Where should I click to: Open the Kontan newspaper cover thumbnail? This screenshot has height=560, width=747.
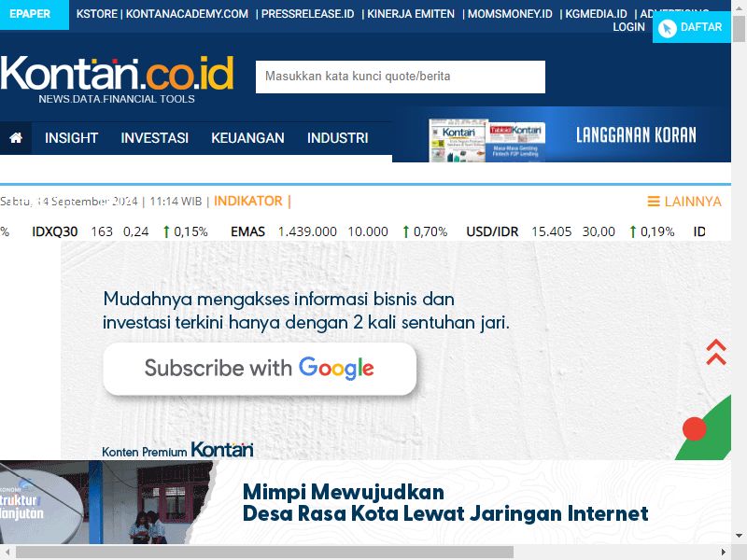(x=458, y=141)
